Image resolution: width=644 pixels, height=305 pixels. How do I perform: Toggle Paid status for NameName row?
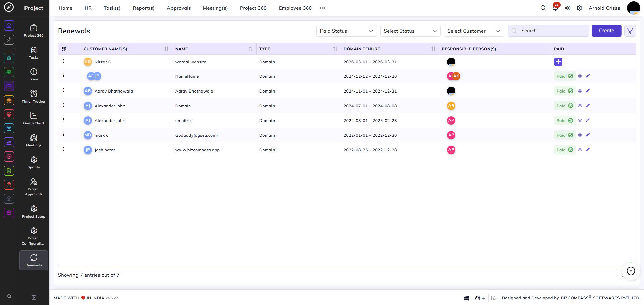(565, 76)
